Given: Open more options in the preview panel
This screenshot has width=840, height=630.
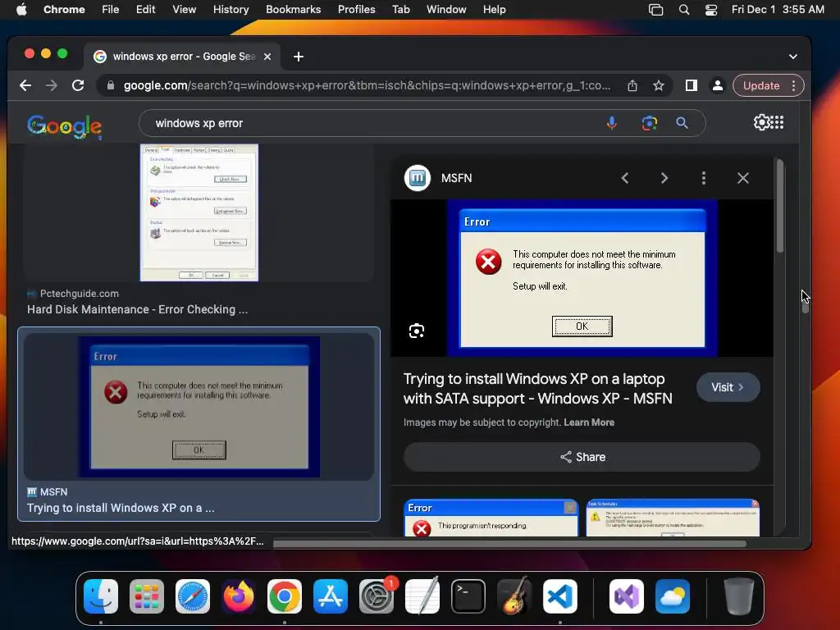Looking at the screenshot, I should [x=703, y=178].
